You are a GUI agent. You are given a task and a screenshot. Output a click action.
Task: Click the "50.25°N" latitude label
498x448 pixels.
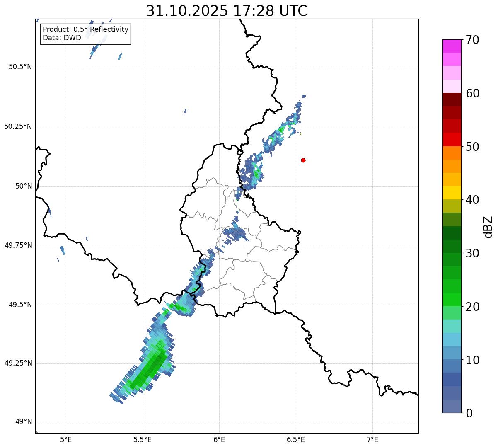pos(18,126)
